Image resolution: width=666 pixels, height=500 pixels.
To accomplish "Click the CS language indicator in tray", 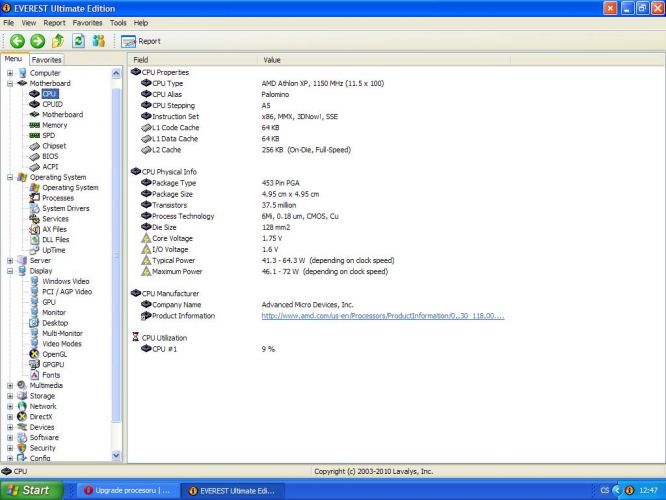I will (x=605, y=490).
